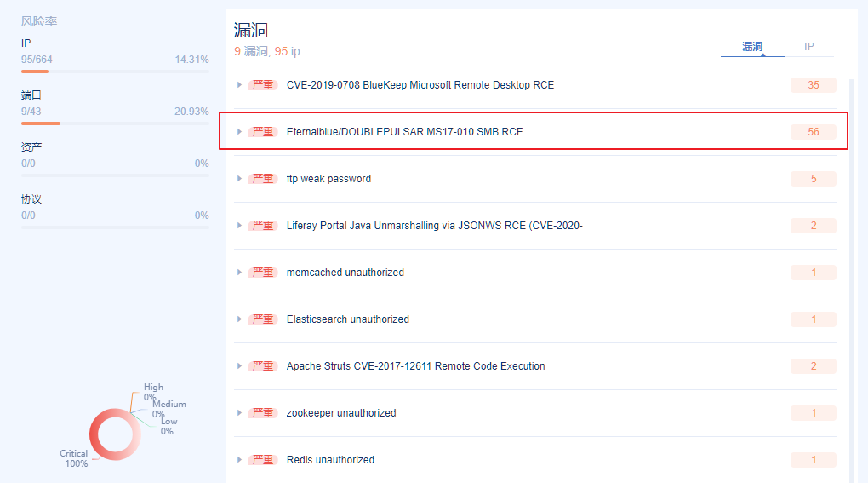Screen dimensions: 868x483
Task: Click the 严重 severity tag on ftp row
Action: click(263, 179)
